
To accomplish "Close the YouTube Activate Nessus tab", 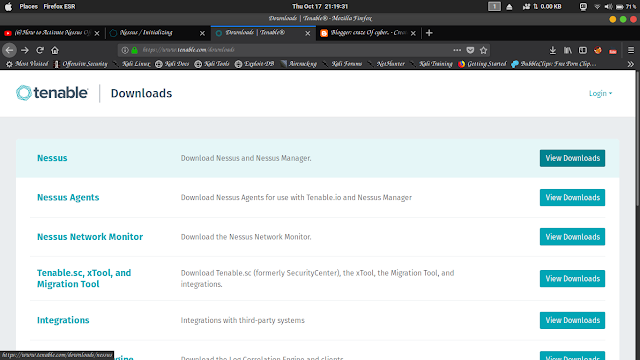I will (97, 33).
